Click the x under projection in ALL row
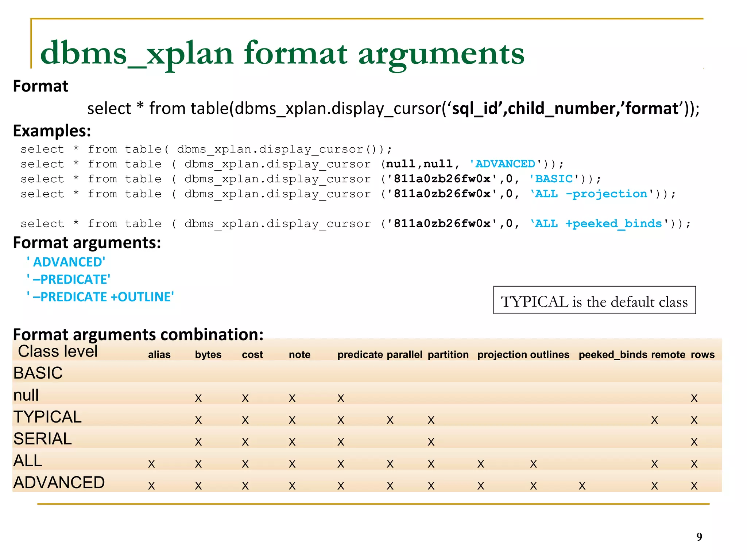This screenshot has width=747, height=560. click(x=481, y=464)
